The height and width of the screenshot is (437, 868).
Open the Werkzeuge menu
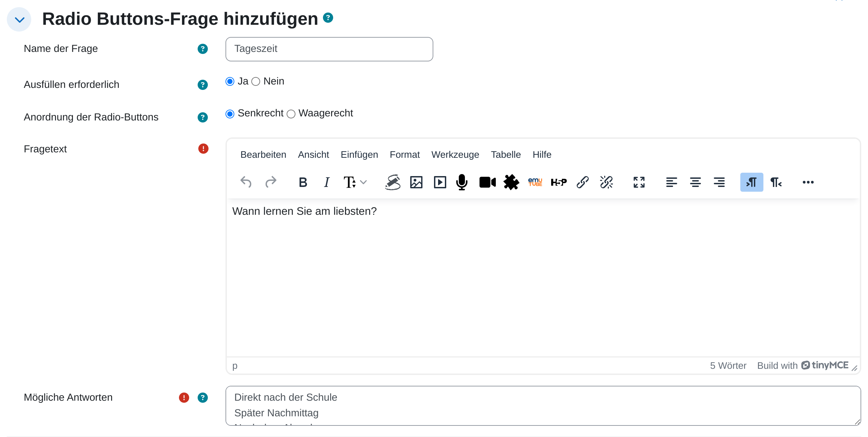click(x=455, y=155)
